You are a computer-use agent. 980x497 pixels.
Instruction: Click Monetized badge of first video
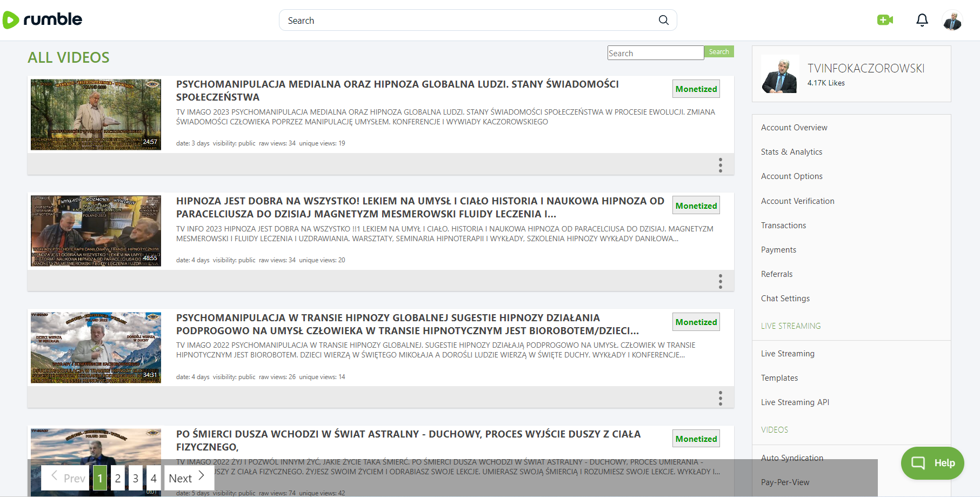pyautogui.click(x=696, y=89)
